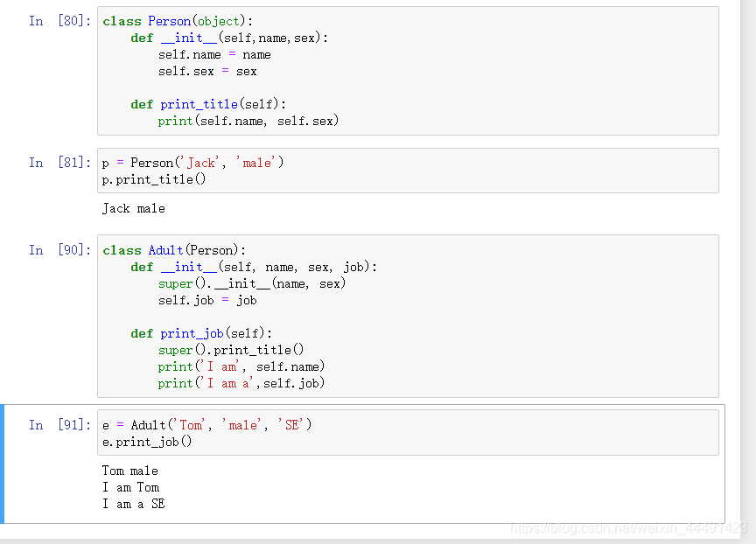
Task: Place cursor on 'self.sex = sex' line
Action: point(207,72)
